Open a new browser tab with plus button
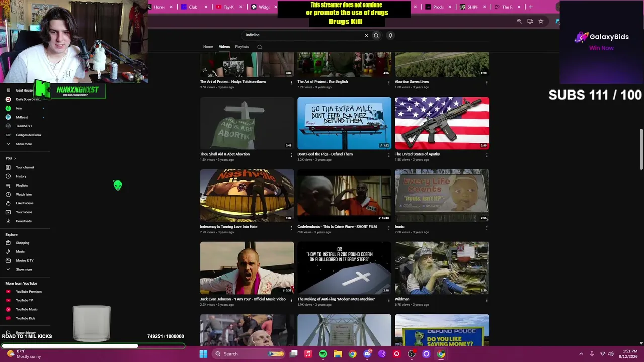Image resolution: width=644 pixels, height=362 pixels. coord(530,7)
